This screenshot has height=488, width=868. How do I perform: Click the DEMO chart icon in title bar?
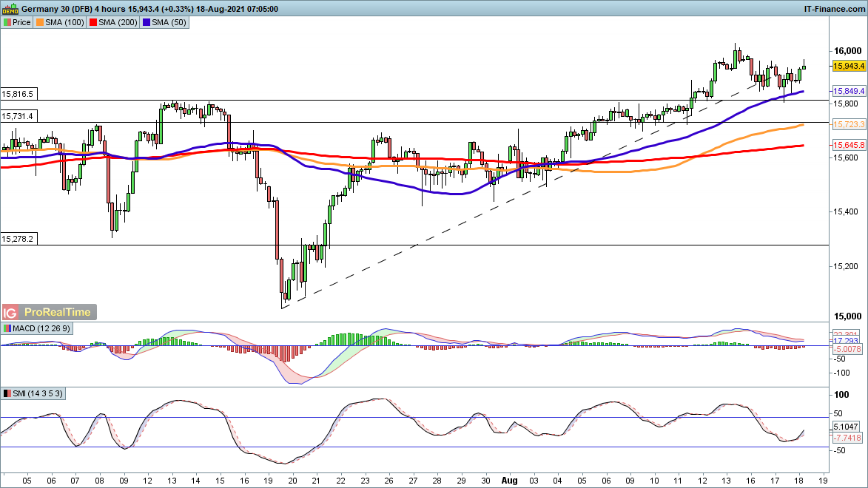point(7,8)
